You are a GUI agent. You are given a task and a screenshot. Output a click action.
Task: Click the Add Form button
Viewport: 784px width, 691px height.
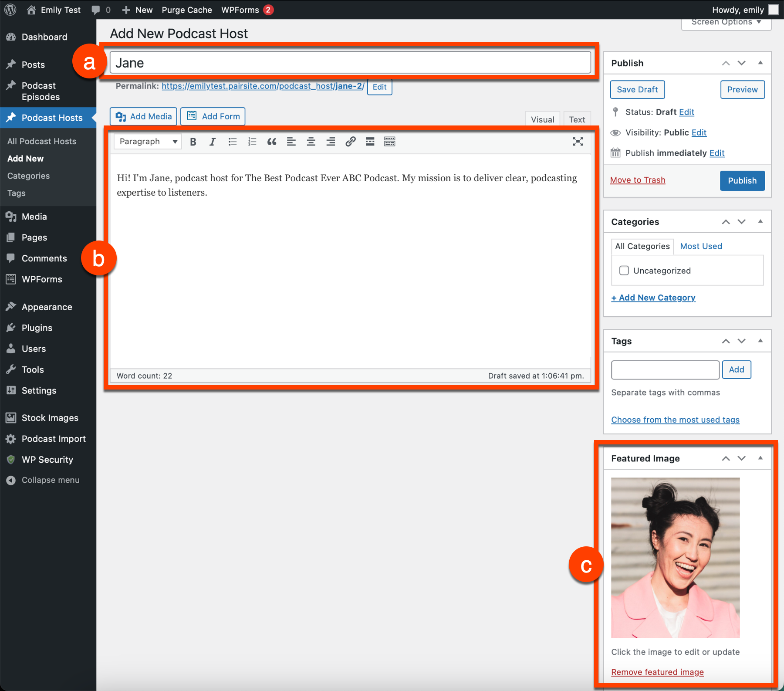click(x=213, y=116)
